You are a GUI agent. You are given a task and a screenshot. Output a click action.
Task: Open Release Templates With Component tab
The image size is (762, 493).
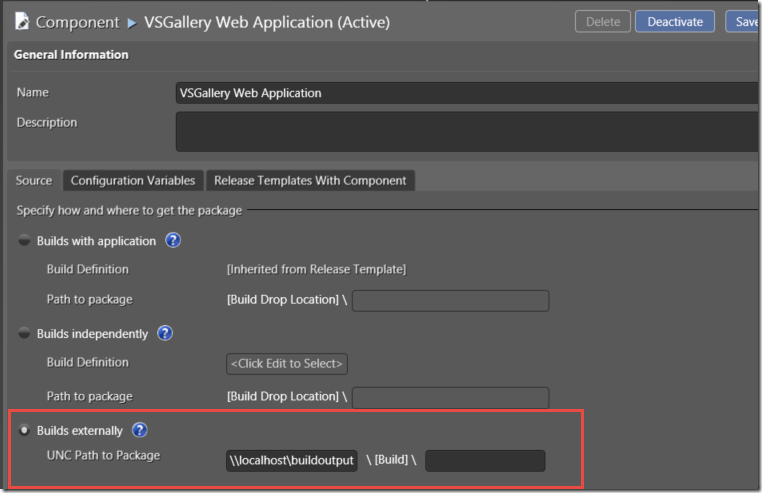click(x=310, y=180)
